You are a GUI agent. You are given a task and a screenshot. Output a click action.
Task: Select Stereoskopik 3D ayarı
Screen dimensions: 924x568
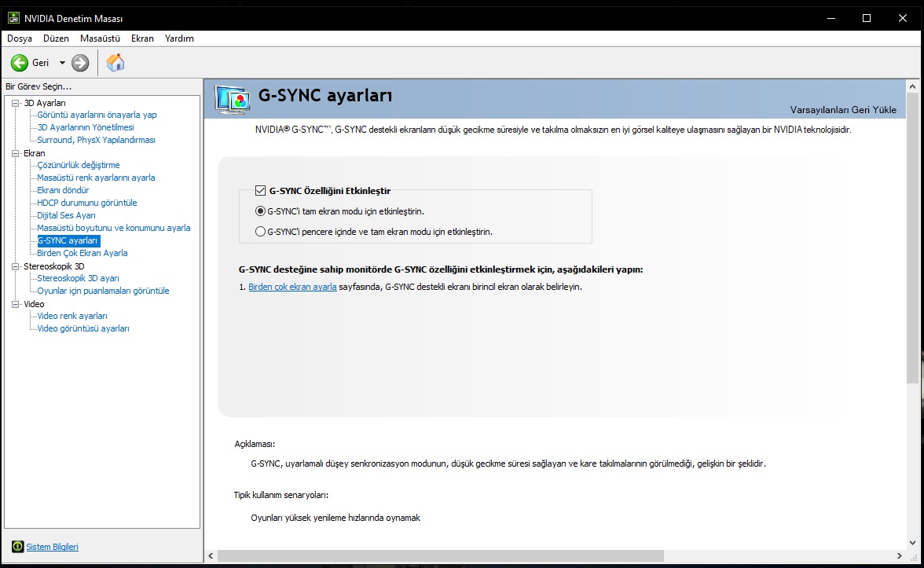click(x=78, y=278)
